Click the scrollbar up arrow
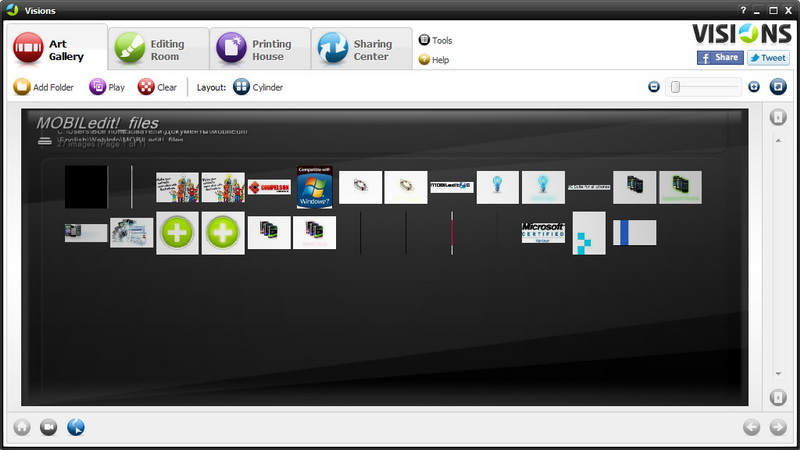800x450 pixels. coord(778,140)
